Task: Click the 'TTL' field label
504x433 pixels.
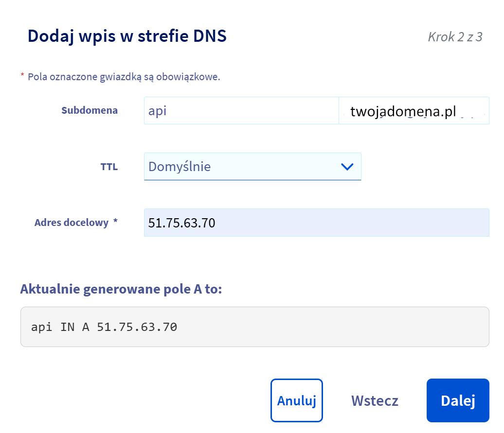Action: (109, 167)
